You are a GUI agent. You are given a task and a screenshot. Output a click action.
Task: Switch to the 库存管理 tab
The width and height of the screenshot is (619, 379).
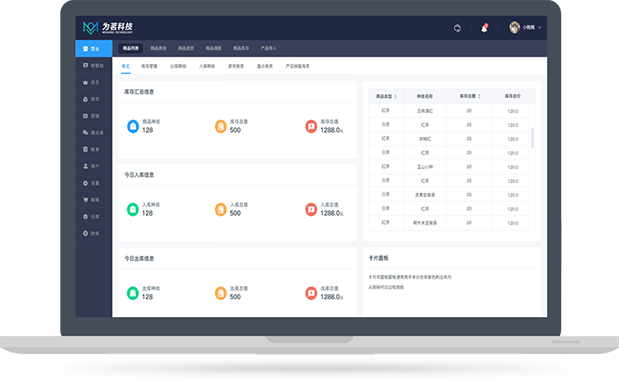(x=149, y=66)
